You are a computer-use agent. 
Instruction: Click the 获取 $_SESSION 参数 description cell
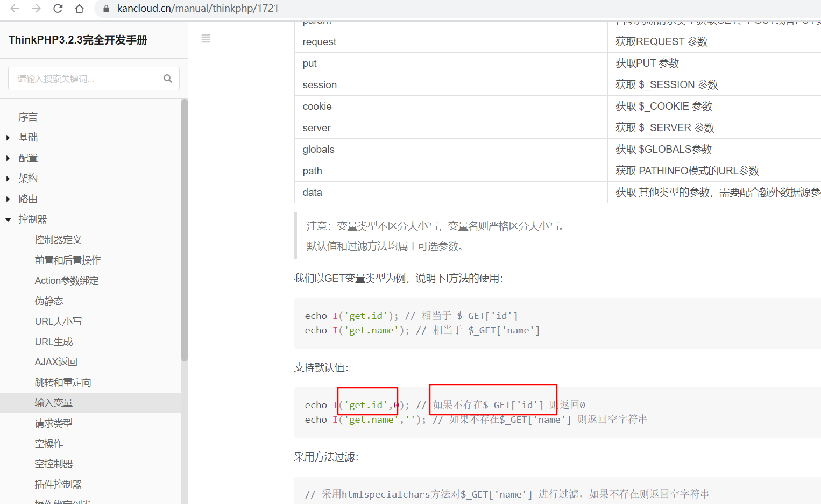[714, 85]
